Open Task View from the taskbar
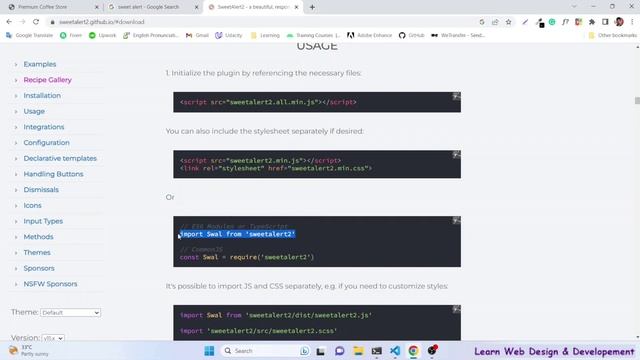This screenshot has height=360, width=640. pos(320,351)
